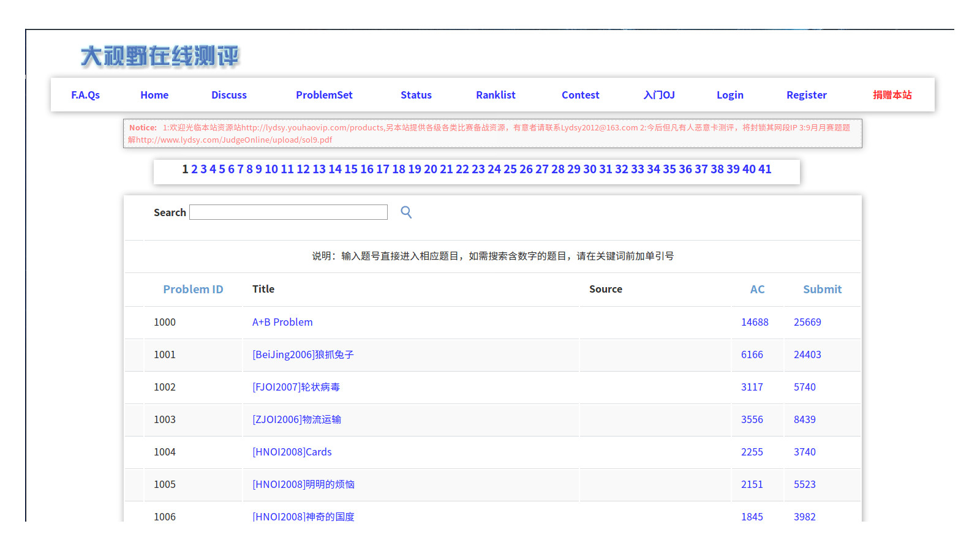Jump to problem list page 41

click(765, 170)
